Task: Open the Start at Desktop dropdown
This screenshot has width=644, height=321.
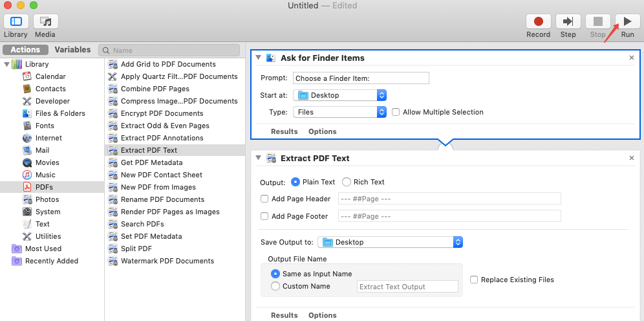Action: [339, 95]
